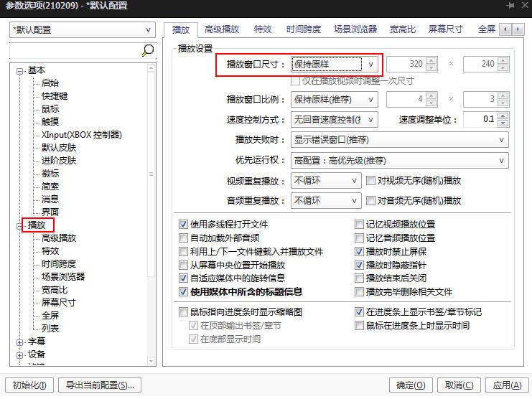The height and width of the screenshot is (399, 532).
Task: Click the 取消 button
Action: coord(459,385)
